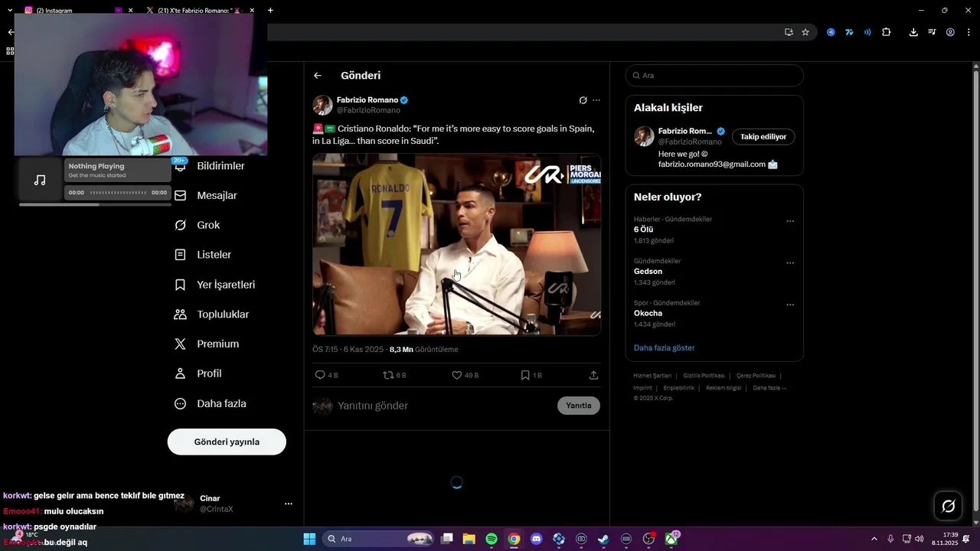Repost the Ronaldo post
Viewport: 980px width, 551px height.
[x=388, y=375]
